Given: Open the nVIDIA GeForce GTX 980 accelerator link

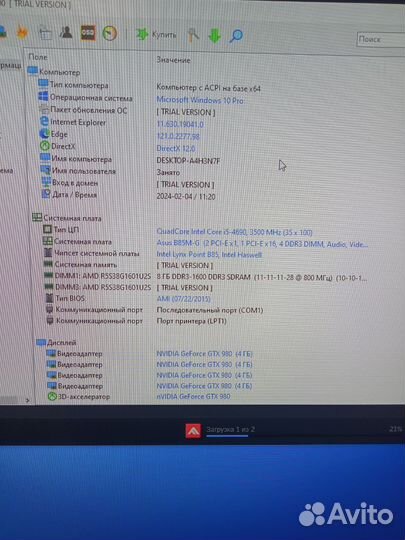Looking at the screenshot, I should tap(193, 396).
